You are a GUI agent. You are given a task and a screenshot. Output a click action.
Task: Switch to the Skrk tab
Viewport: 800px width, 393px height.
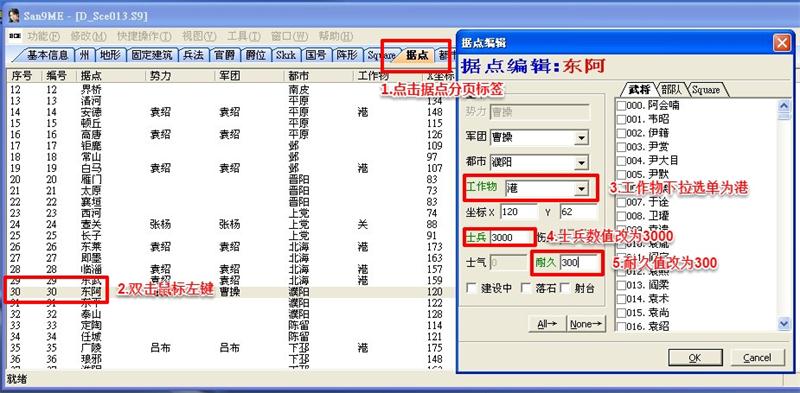pos(286,55)
